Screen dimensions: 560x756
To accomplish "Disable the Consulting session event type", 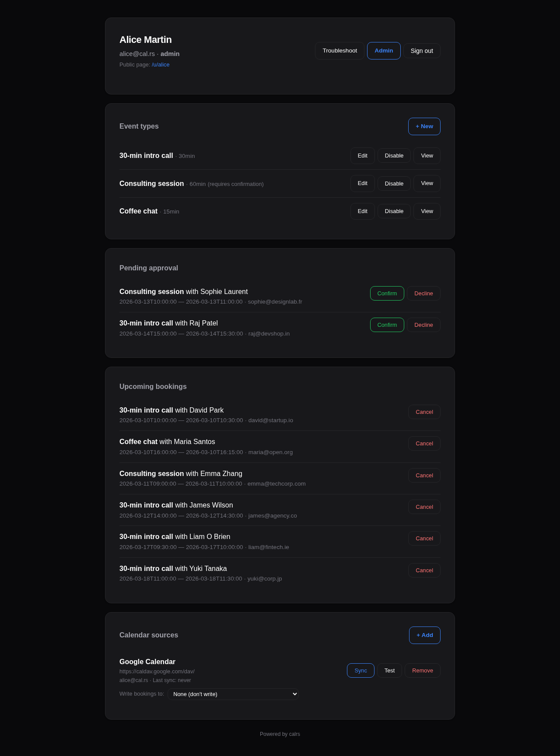I will (394, 183).
